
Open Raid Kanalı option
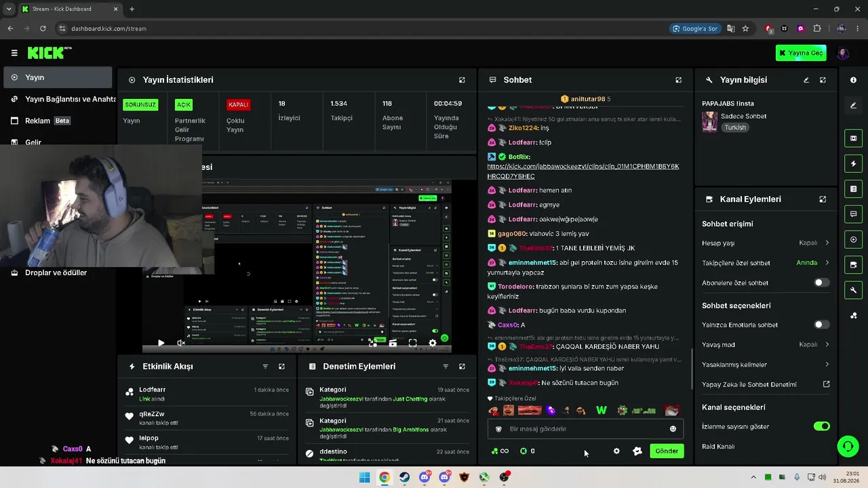click(718, 447)
